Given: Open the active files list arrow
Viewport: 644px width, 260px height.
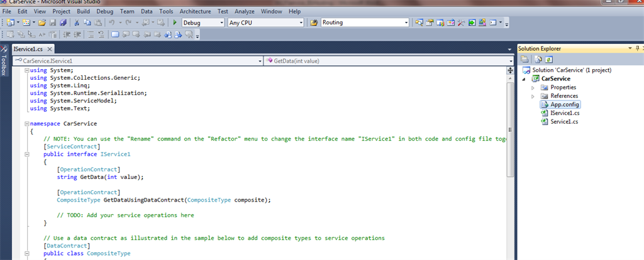Looking at the screenshot, I should point(509,49).
